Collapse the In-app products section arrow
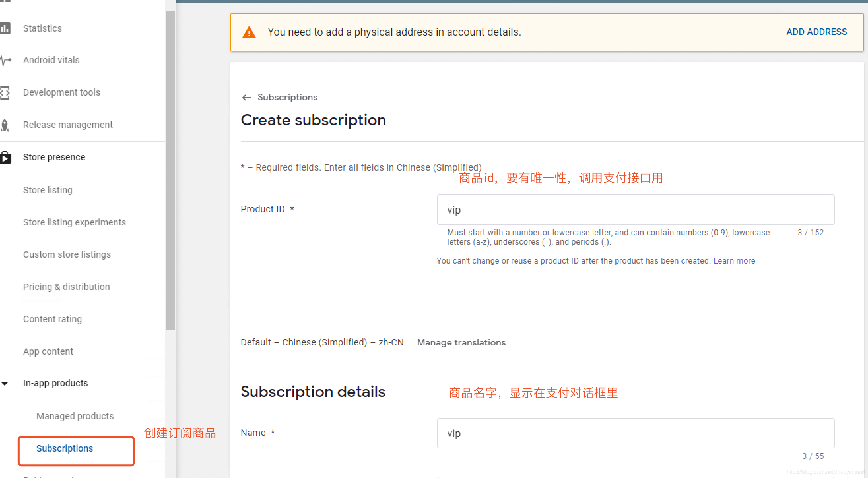 [5, 383]
